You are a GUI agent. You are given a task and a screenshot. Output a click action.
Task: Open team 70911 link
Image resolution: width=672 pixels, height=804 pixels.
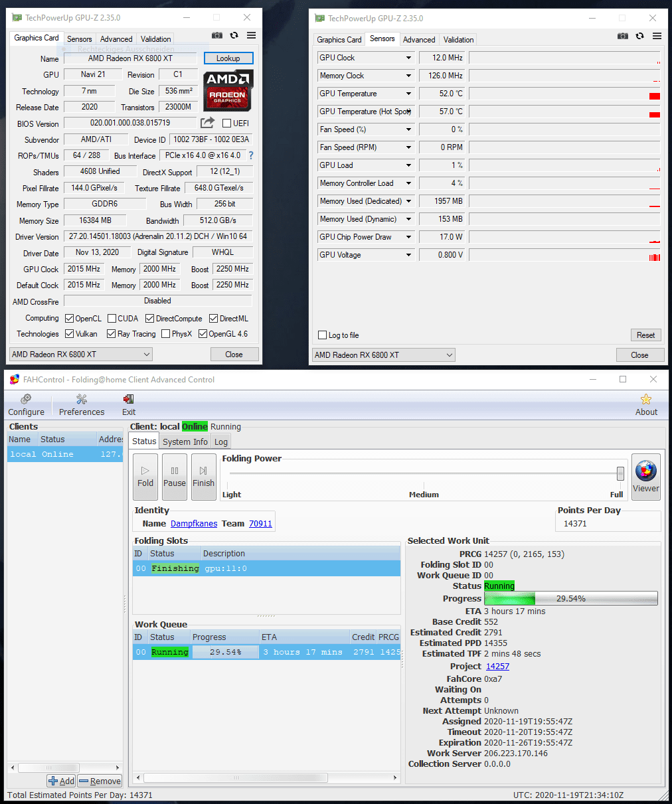pyautogui.click(x=261, y=524)
